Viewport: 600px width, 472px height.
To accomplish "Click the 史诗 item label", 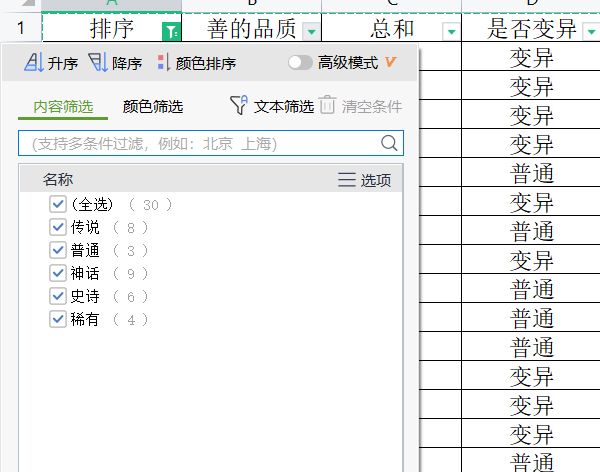I will (x=85, y=296).
